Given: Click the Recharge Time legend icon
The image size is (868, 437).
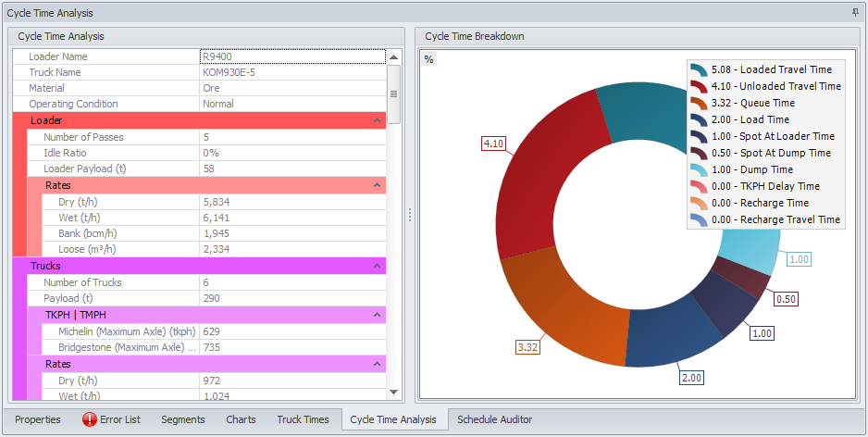Looking at the screenshot, I should (700, 204).
